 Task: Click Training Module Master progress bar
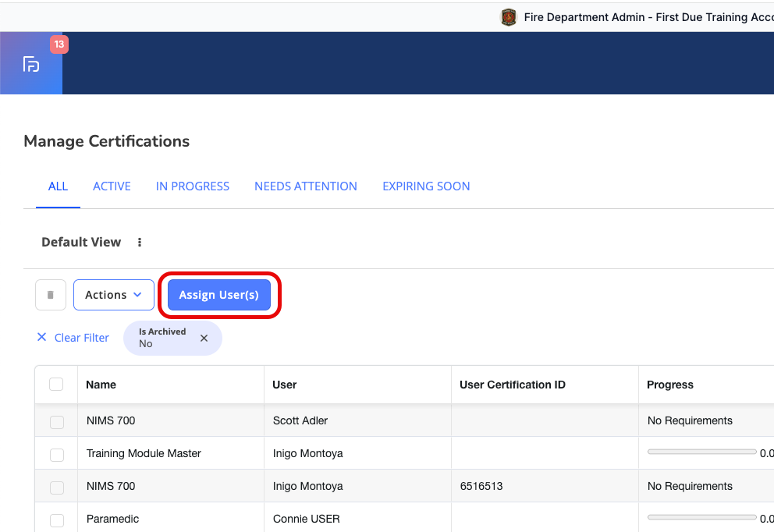click(x=701, y=452)
